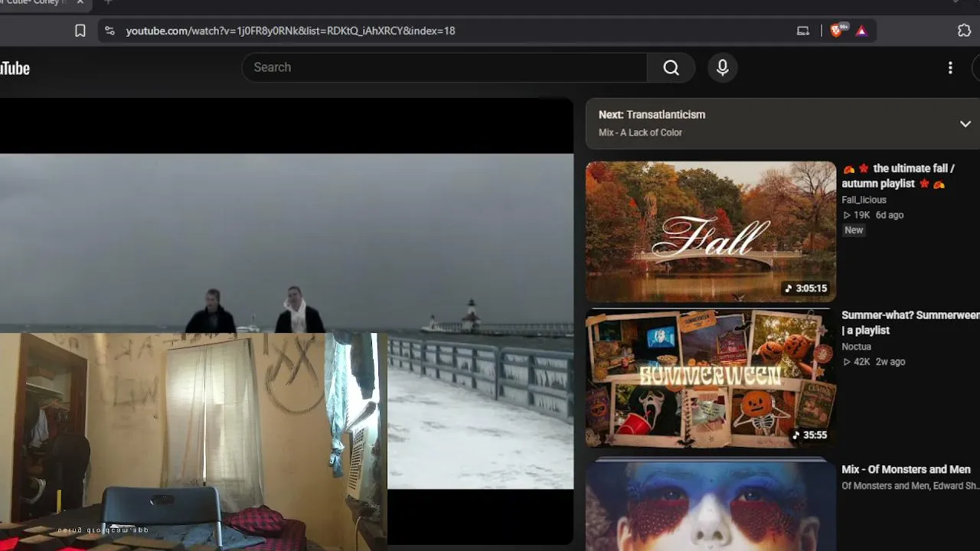This screenshot has width=980, height=551.
Task: Focus the YouTube Search input field
Action: (445, 67)
